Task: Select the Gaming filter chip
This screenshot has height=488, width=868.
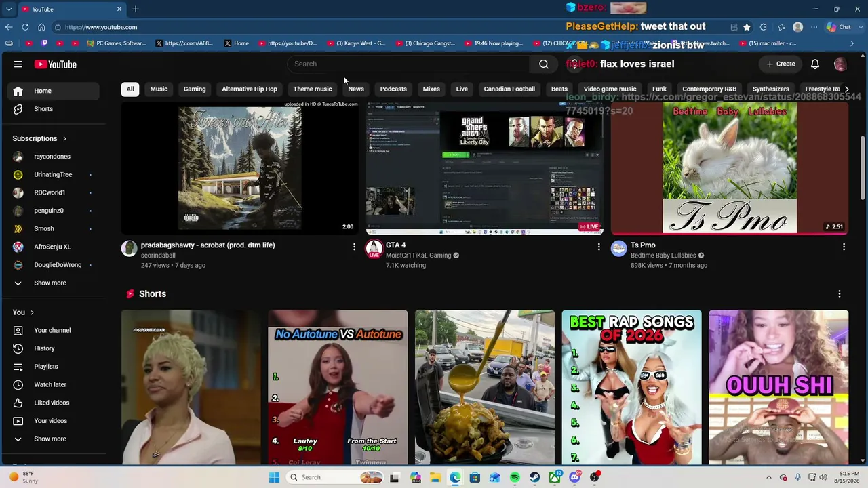Action: [x=195, y=89]
